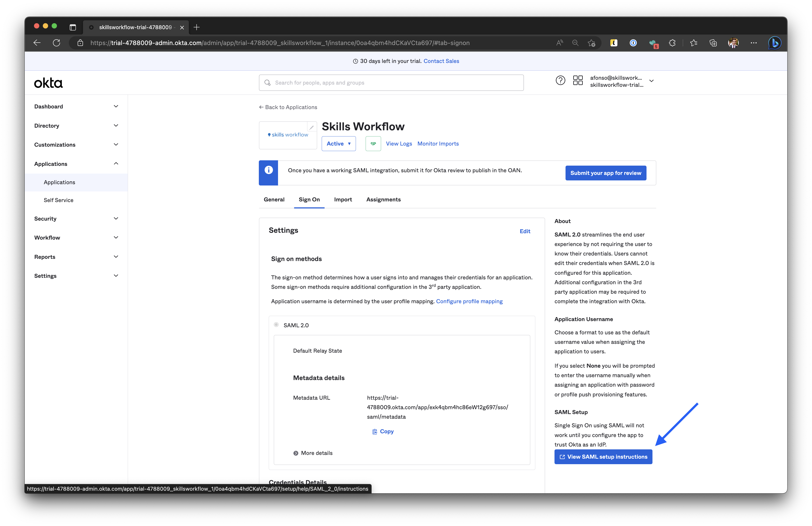Click the skills workflow app logo thumbnail
The width and height of the screenshot is (812, 526).
(288, 135)
